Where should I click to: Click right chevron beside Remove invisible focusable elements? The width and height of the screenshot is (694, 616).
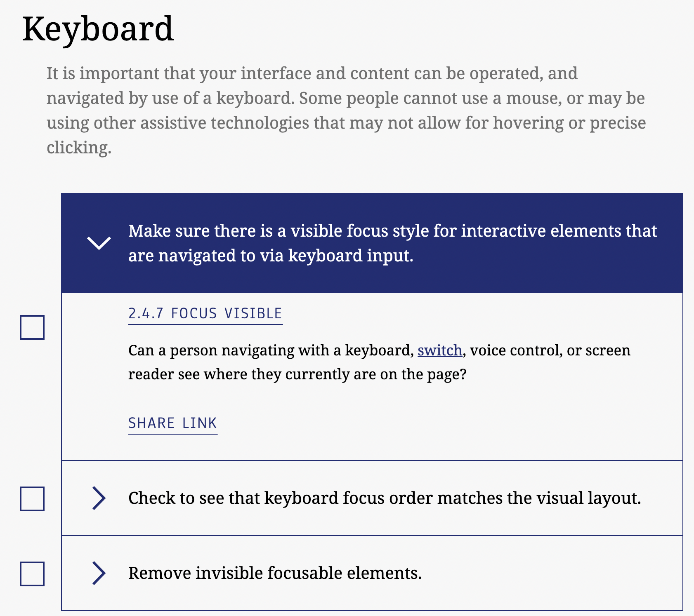99,573
